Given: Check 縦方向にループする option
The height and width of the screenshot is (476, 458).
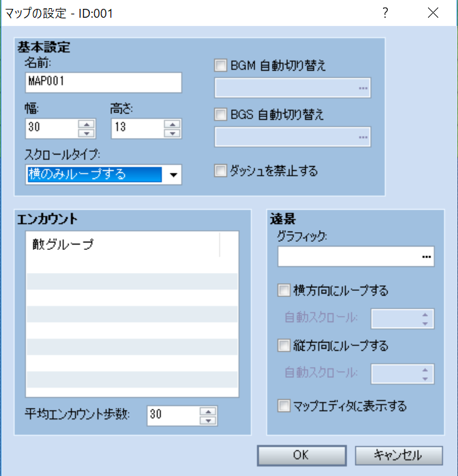Looking at the screenshot, I should tap(284, 345).
